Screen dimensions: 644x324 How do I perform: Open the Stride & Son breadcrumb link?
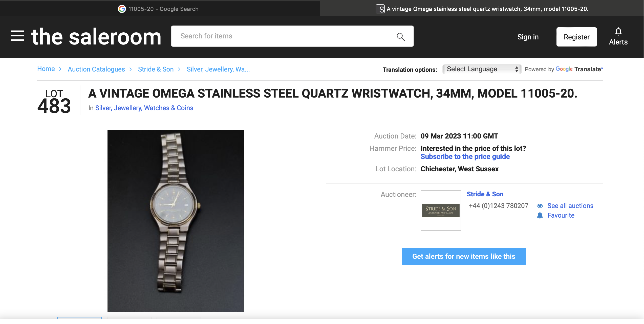(156, 69)
